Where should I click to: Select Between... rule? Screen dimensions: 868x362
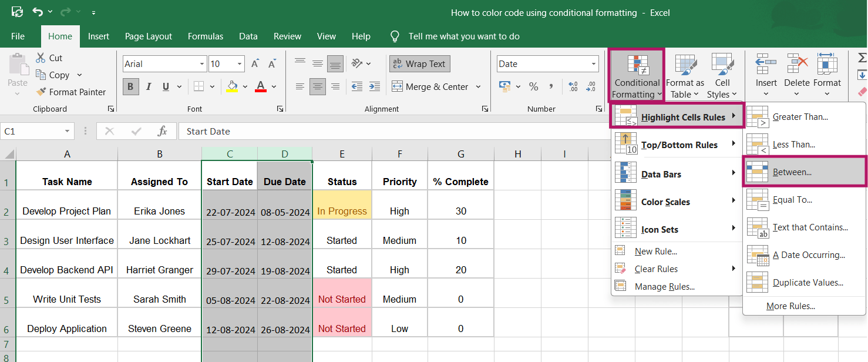point(805,172)
